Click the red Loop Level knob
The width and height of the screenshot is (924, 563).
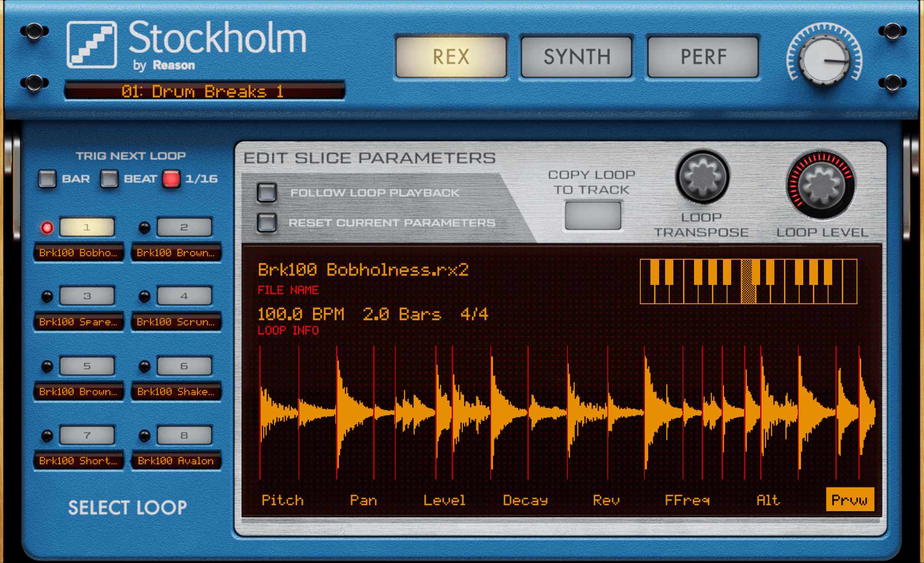point(821,185)
